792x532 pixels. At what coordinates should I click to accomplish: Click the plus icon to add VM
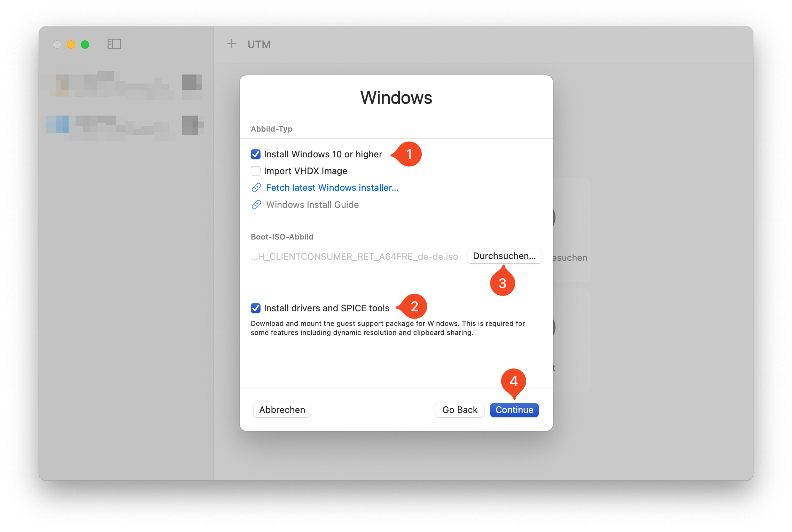coord(232,44)
